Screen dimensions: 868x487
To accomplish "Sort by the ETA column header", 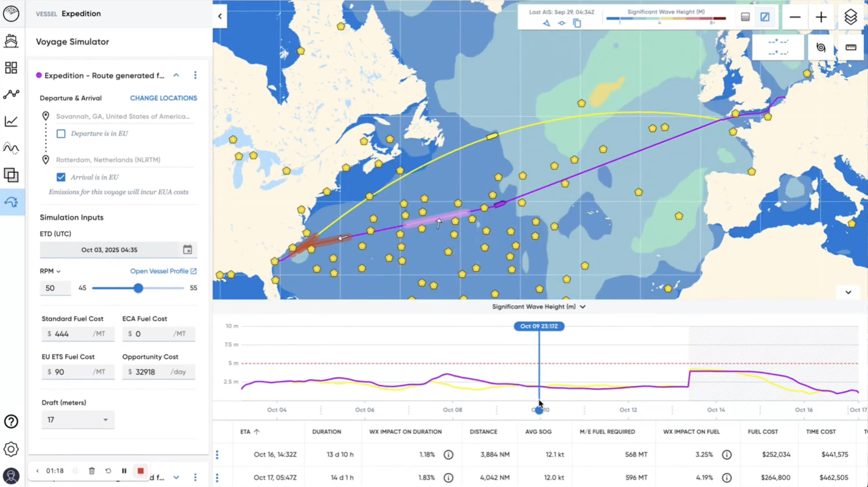I will tap(250, 432).
